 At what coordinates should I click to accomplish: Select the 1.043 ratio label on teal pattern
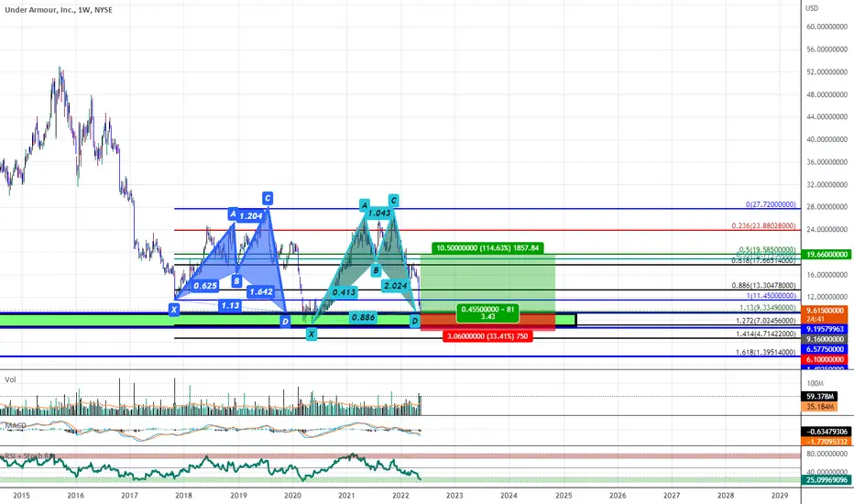[379, 213]
